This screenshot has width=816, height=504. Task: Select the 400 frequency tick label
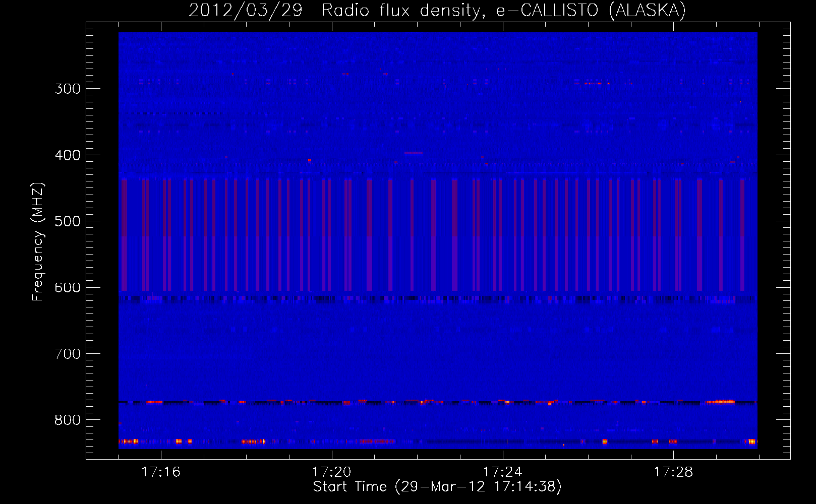coord(68,155)
